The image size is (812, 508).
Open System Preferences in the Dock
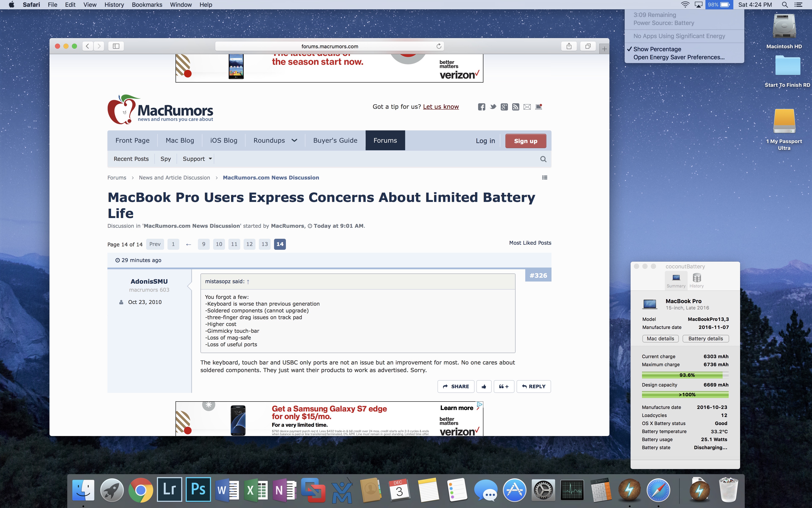click(543, 490)
